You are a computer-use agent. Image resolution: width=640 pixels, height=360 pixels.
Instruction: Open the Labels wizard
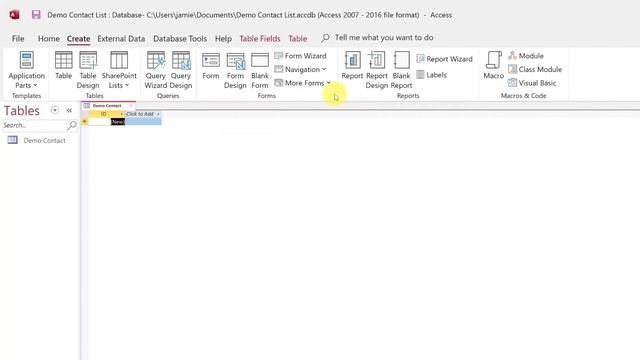point(431,75)
